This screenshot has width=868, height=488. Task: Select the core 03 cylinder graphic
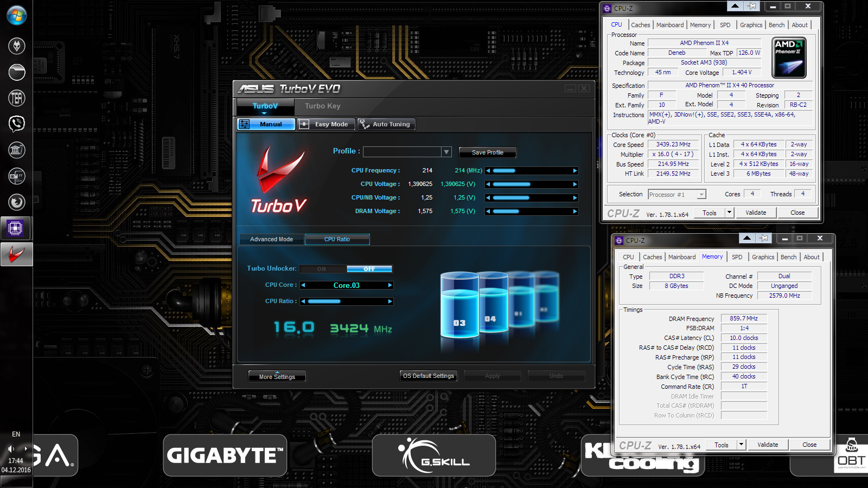[459, 305]
